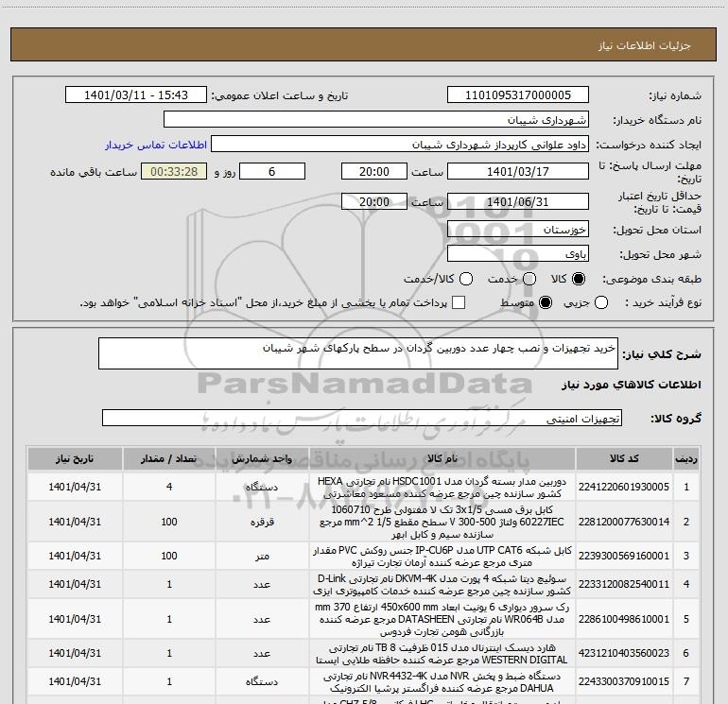Open buyer contact information link

[x=156, y=145]
